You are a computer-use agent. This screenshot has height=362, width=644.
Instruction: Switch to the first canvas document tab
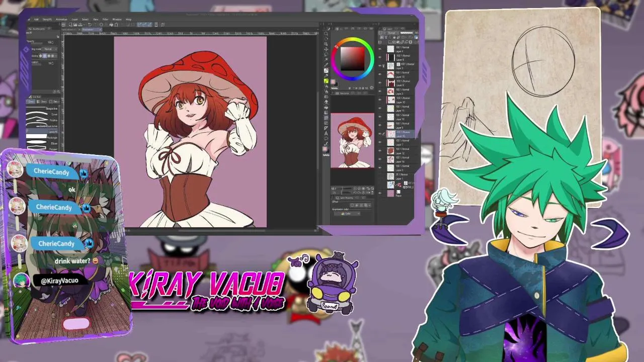click(71, 30)
